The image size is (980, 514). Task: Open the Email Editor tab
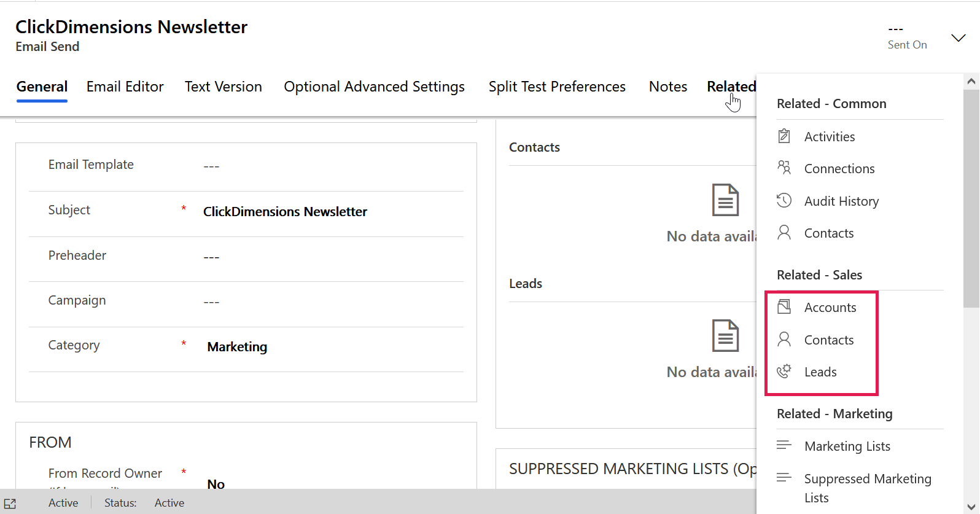(125, 87)
